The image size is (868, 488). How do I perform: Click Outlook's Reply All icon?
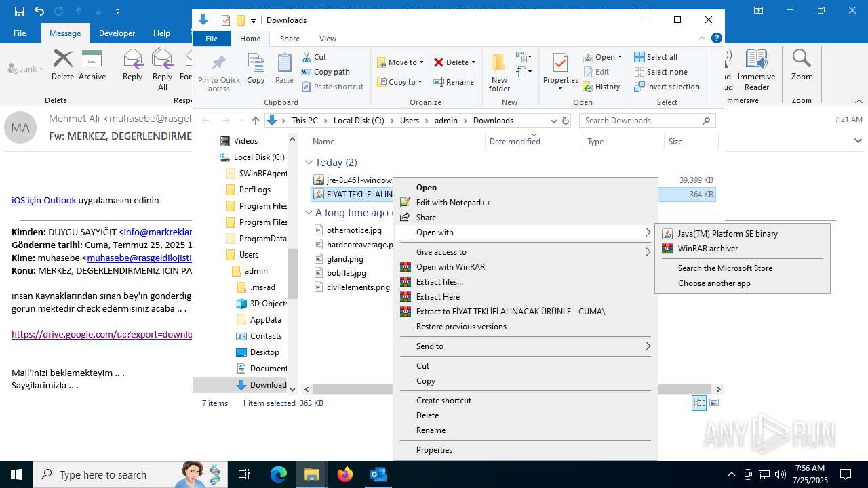163,60
